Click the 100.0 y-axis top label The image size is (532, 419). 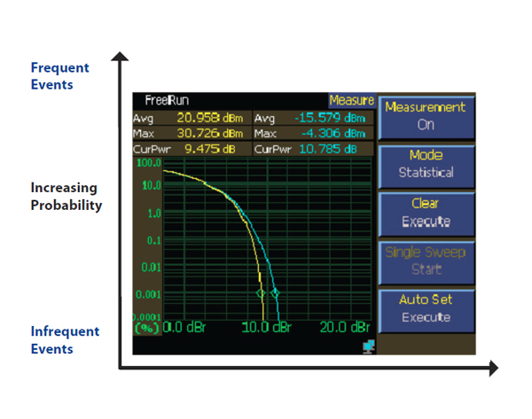[x=147, y=164]
